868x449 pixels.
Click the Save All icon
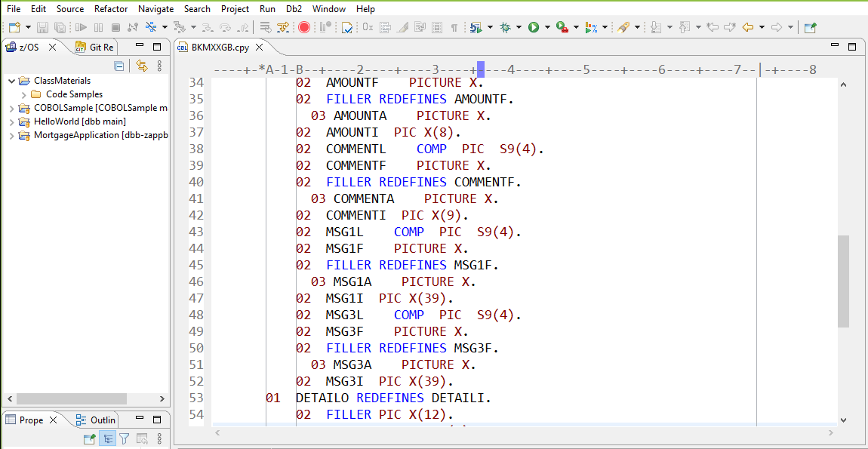point(60,27)
